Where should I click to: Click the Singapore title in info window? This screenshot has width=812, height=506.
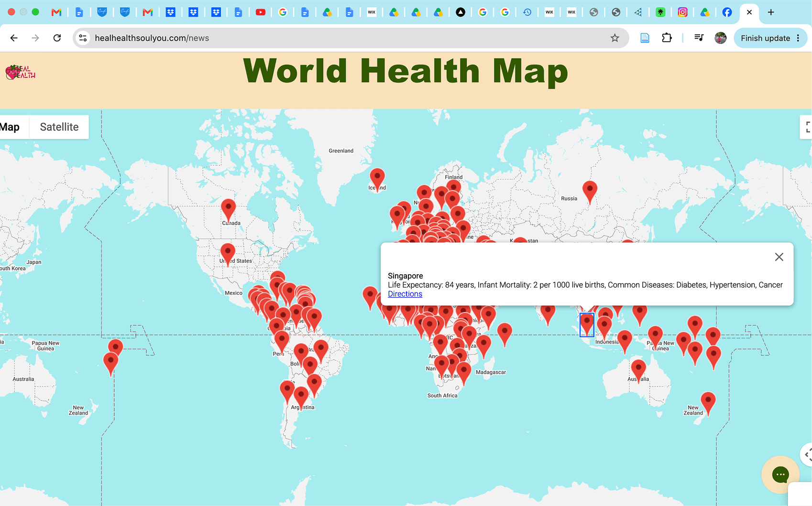click(406, 276)
